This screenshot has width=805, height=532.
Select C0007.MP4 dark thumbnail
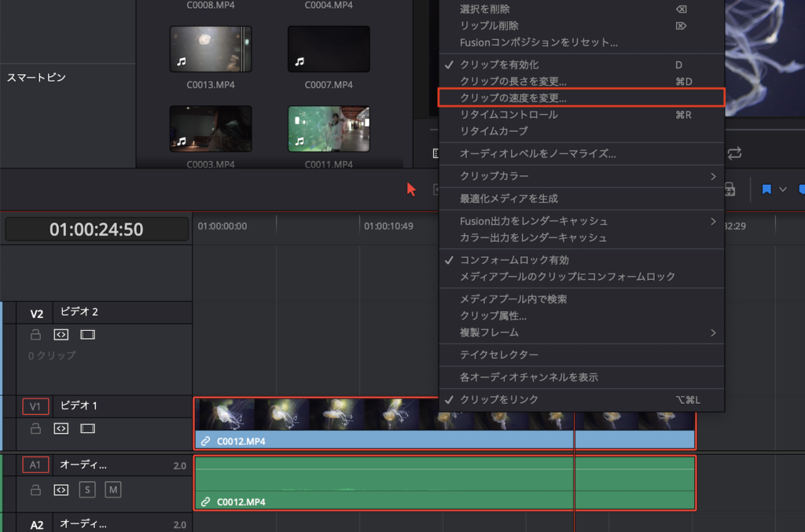click(x=329, y=50)
